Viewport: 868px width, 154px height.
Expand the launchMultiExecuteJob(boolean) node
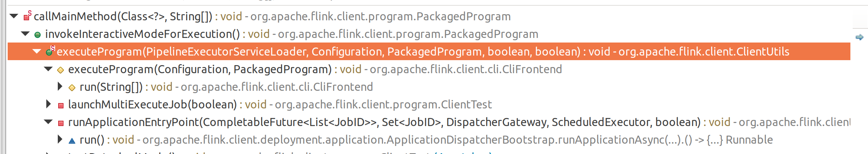48,104
